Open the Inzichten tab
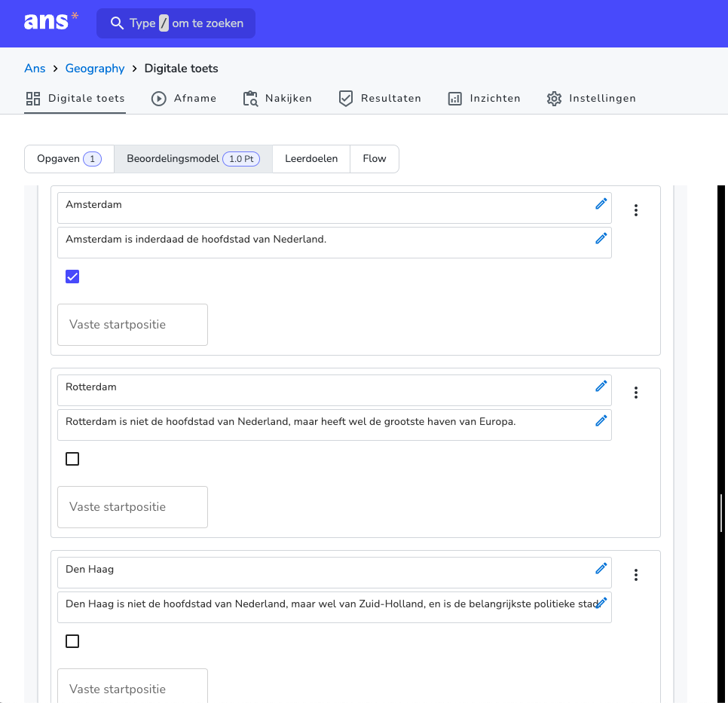This screenshot has height=703, width=728. pos(484,99)
